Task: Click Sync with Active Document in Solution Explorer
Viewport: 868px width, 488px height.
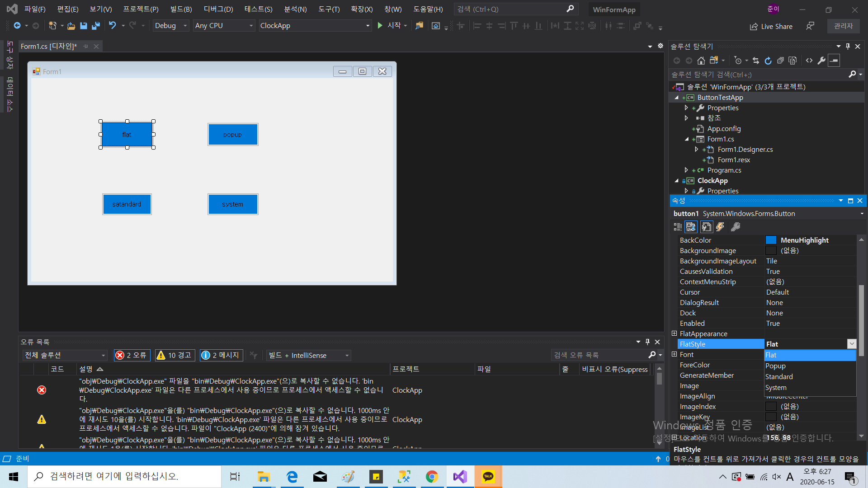Action: point(756,61)
